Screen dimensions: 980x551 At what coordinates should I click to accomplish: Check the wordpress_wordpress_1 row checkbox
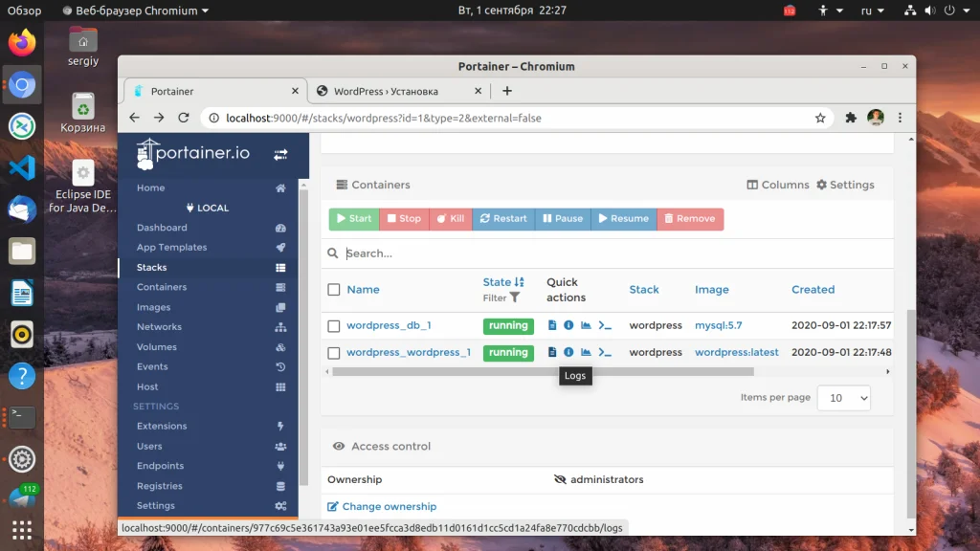(334, 353)
